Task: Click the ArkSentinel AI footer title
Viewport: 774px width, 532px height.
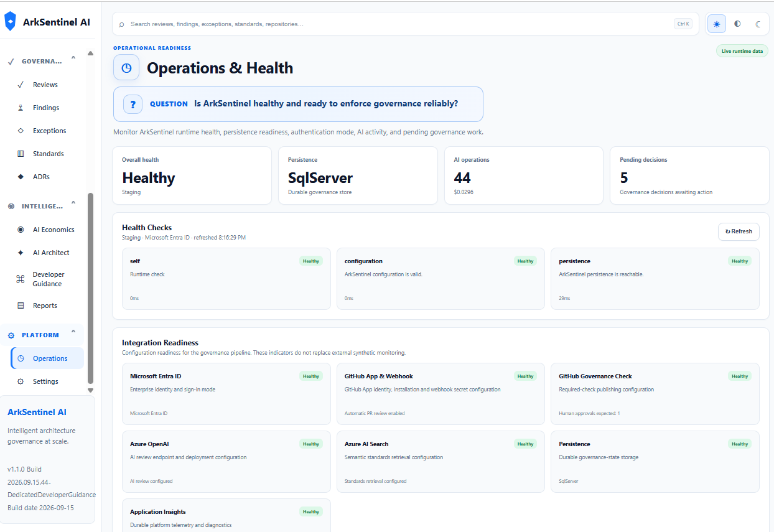Action: [37, 413]
